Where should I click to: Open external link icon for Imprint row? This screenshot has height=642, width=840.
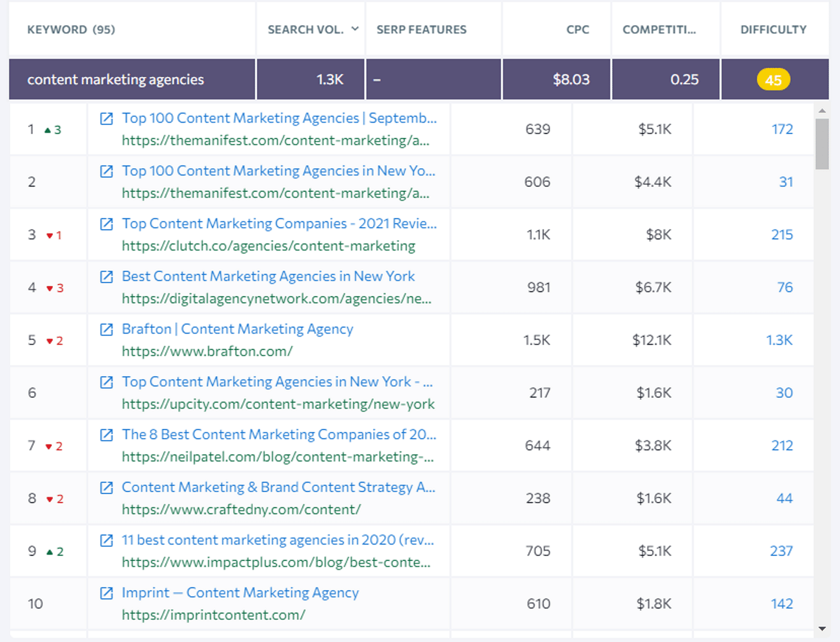(x=107, y=593)
